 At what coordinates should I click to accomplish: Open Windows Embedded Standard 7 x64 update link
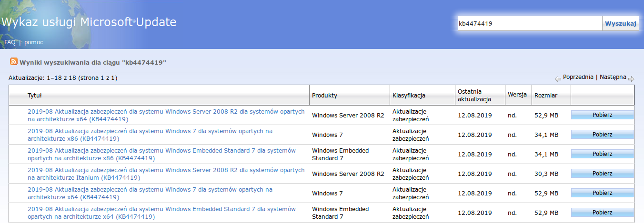pos(161,213)
